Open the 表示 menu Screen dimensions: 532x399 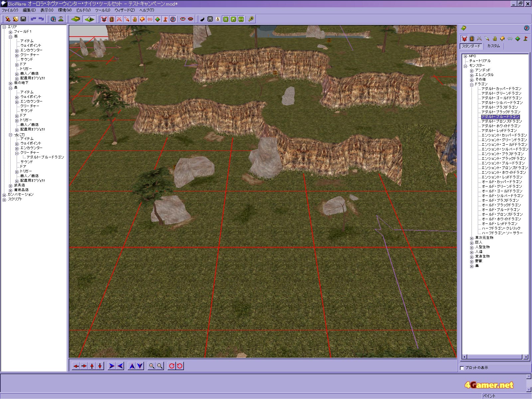47,10
